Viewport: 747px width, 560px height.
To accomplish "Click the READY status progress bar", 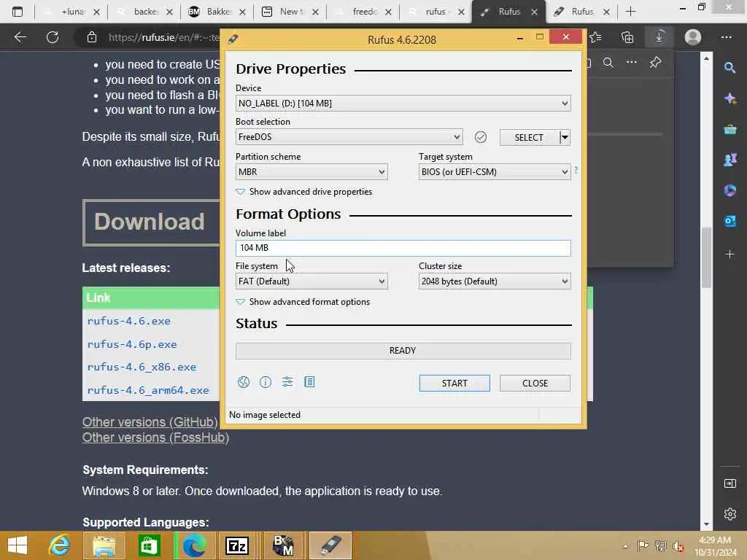I will (x=403, y=351).
